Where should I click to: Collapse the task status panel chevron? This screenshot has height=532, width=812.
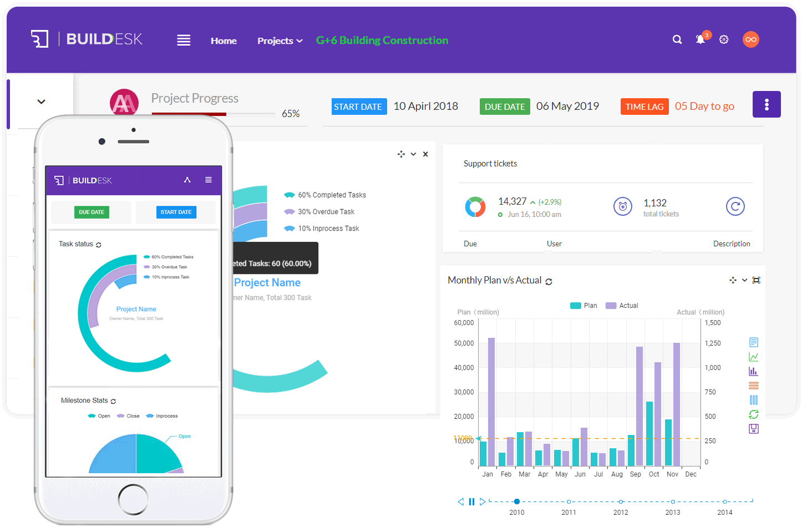coord(413,154)
